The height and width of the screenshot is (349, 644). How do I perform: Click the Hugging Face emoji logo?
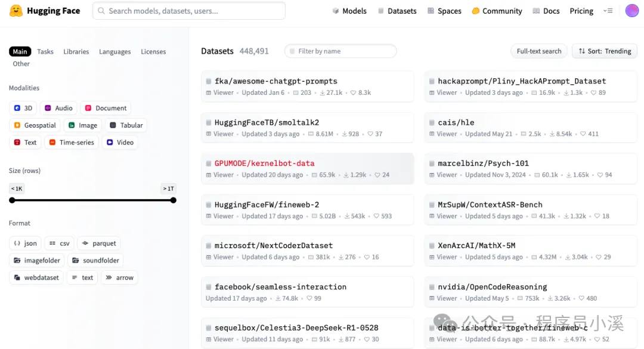[x=16, y=11]
